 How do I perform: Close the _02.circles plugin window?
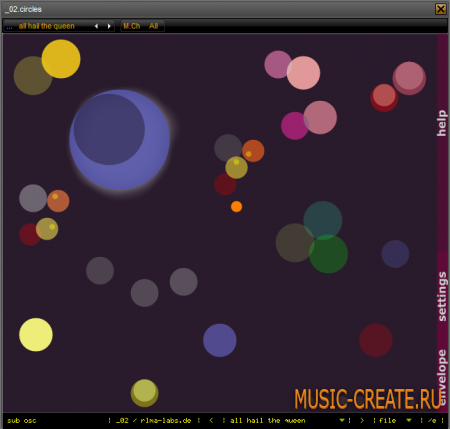coord(441,9)
